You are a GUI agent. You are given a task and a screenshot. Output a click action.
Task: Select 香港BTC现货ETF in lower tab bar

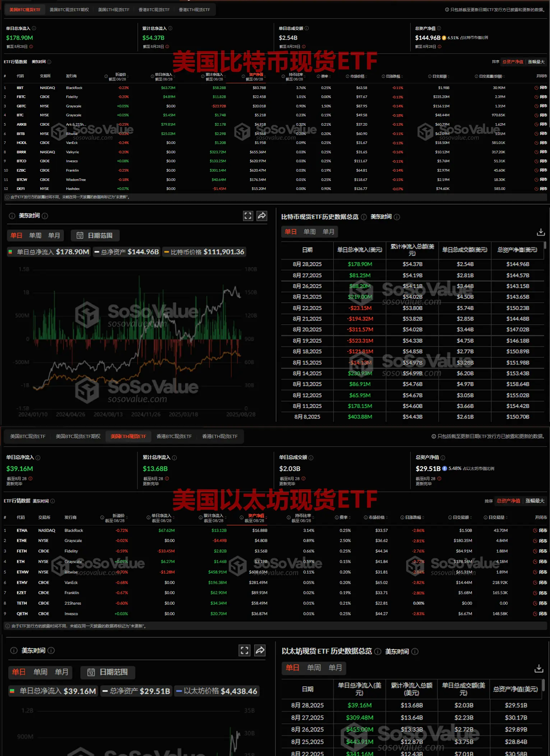(174, 436)
